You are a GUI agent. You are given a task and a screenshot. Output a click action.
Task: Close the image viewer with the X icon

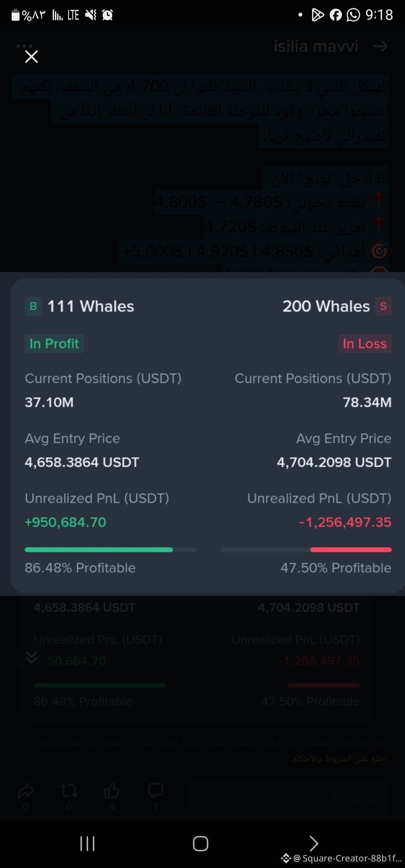click(31, 57)
